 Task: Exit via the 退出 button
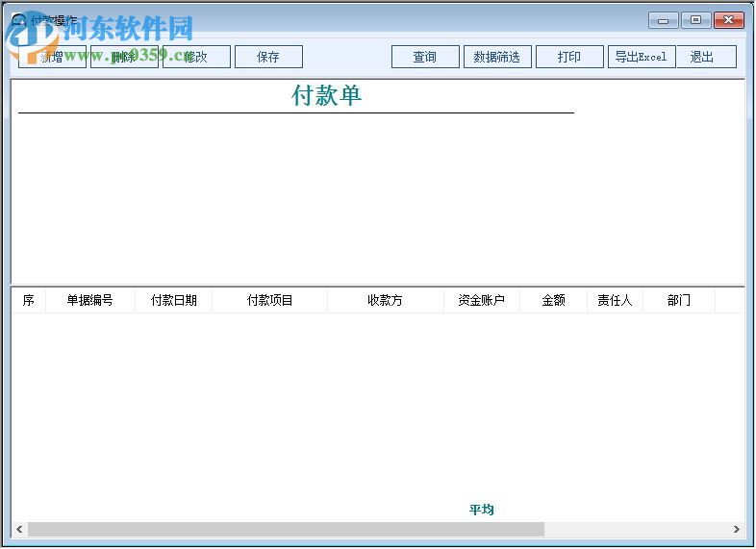pos(706,57)
